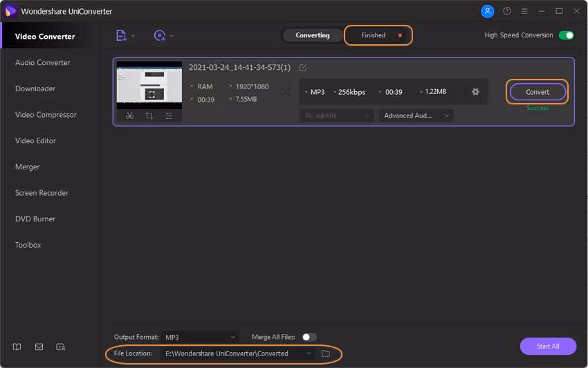
Task: Click the RAM source format text
Action: coord(205,86)
